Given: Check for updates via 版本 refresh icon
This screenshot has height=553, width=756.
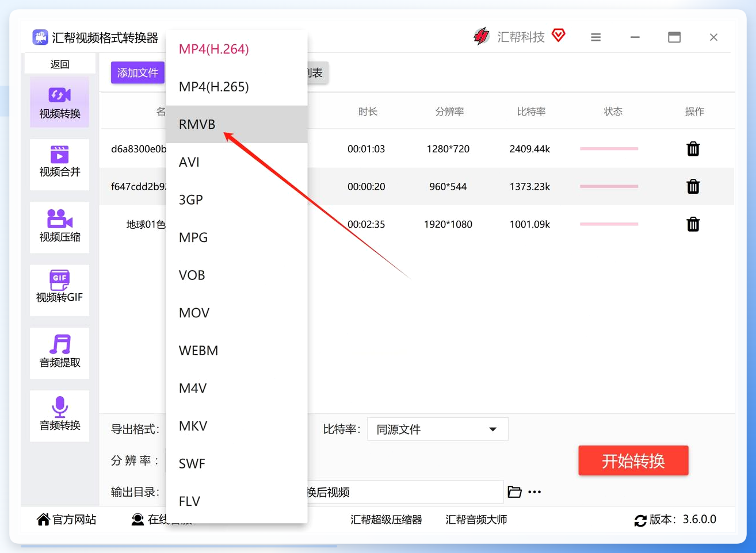Looking at the screenshot, I should (640, 520).
